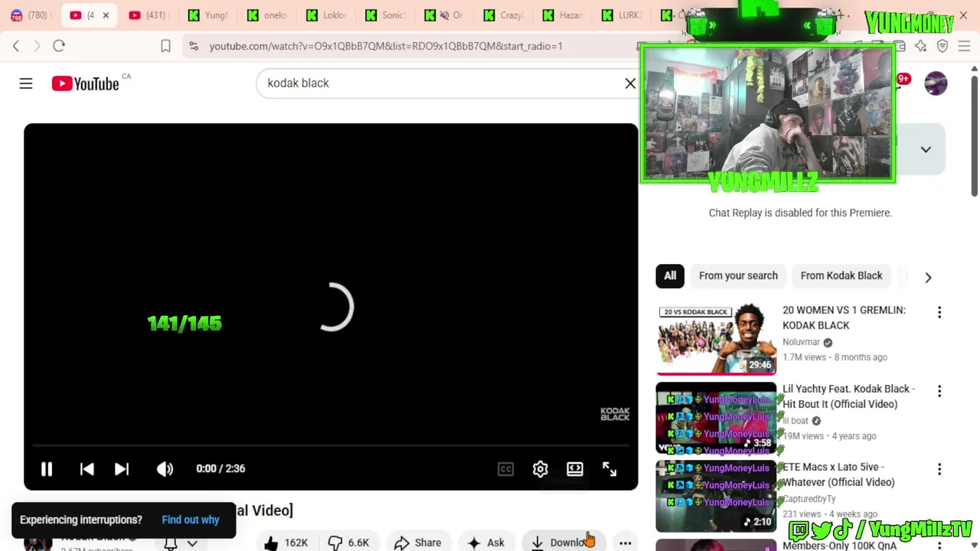Open Members-Only 100K QnA video
Viewport: 980px width, 551px height.
[x=839, y=546]
